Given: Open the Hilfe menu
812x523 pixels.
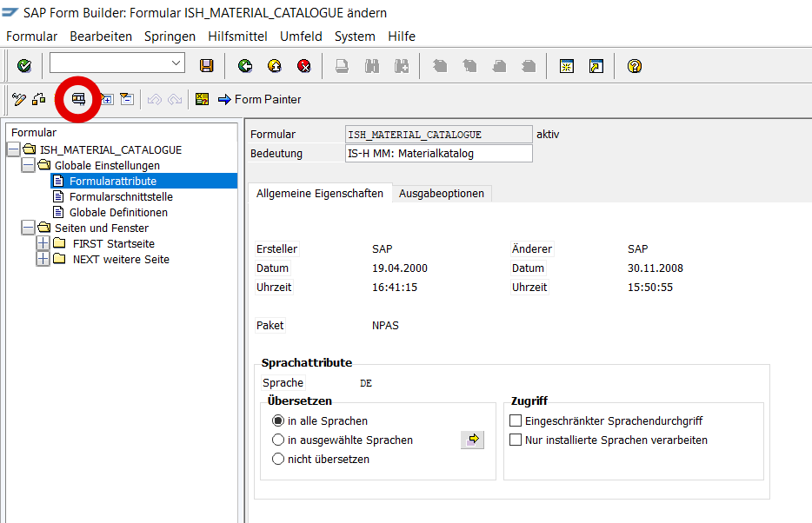Looking at the screenshot, I should point(402,36).
